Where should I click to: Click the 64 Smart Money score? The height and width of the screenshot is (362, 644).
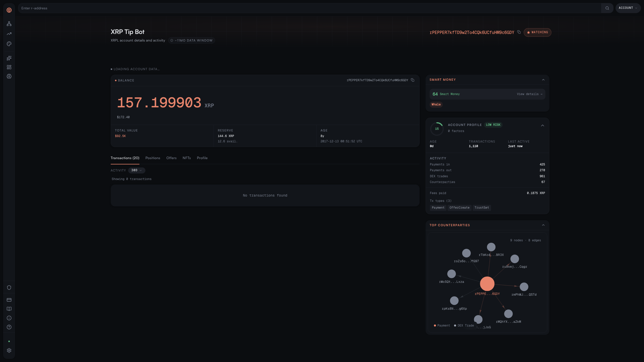point(435,94)
